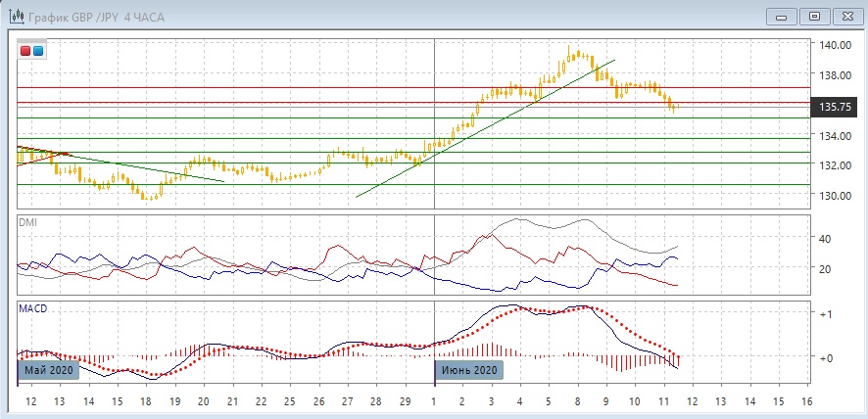Click the 40 level on DMI scale
This screenshot has width=868, height=419.
(x=825, y=238)
